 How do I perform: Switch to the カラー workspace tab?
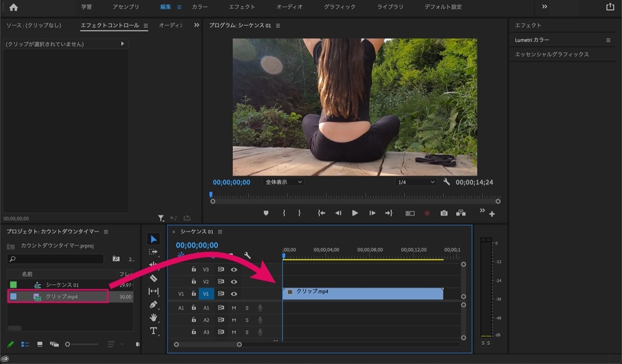point(201,7)
